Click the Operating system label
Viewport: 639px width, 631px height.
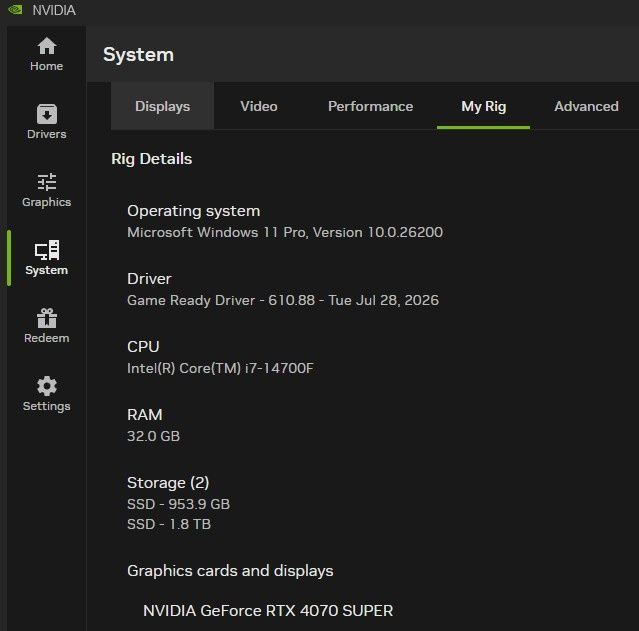(194, 211)
